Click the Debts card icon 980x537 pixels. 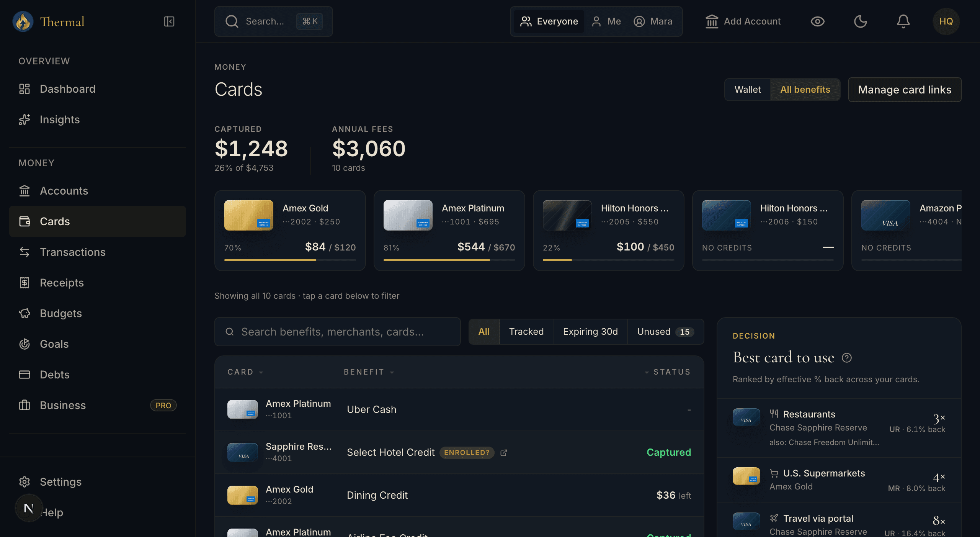click(24, 375)
